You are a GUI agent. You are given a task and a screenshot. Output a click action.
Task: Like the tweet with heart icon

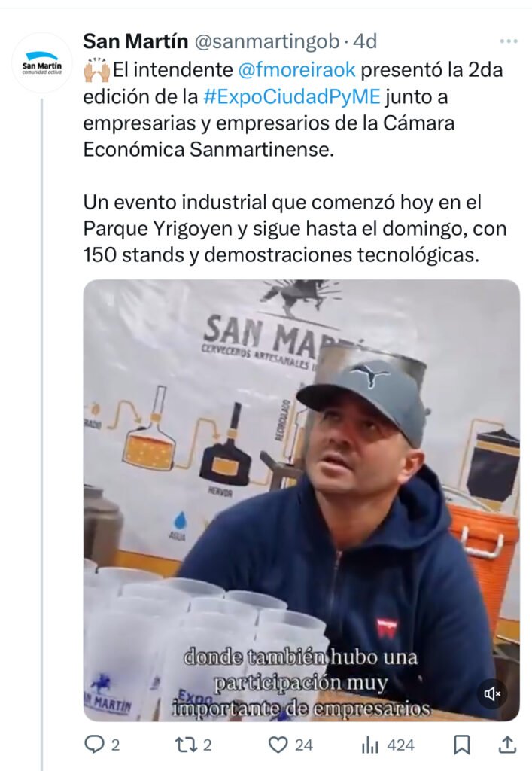[278, 745]
